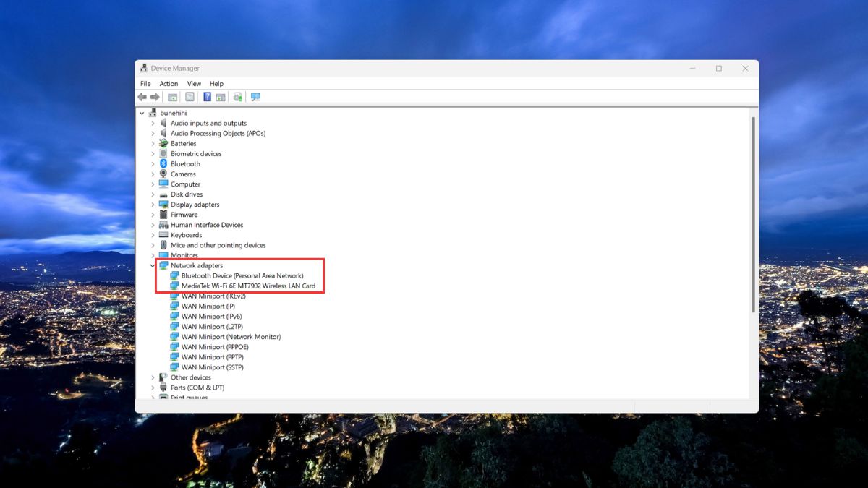Expand Audio Processing Objects (APOs) chevron
Screen dimensions: 868x488
(x=153, y=134)
